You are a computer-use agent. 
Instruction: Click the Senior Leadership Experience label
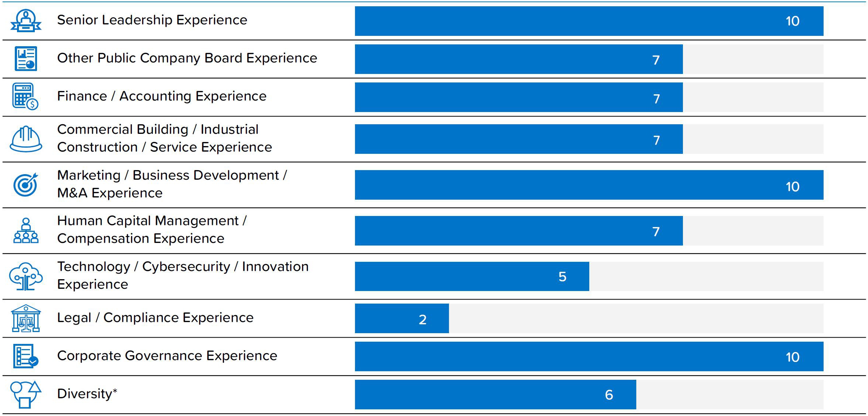pos(152,20)
